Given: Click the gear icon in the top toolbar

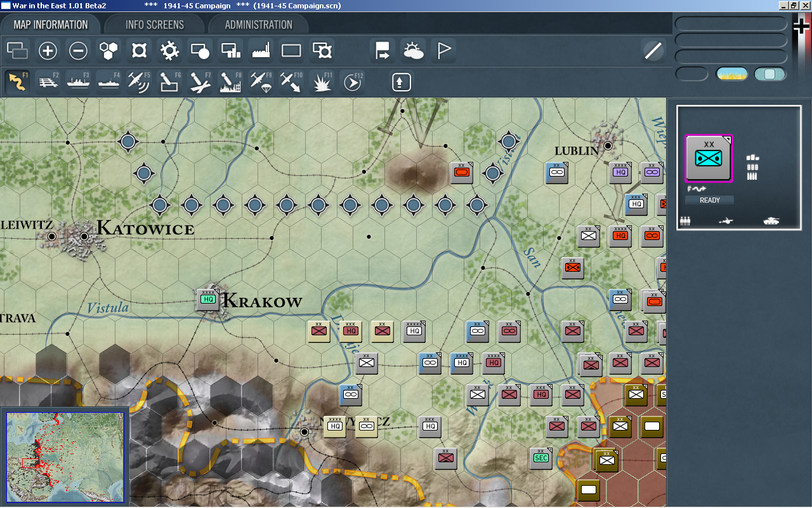Looking at the screenshot, I should click(170, 50).
